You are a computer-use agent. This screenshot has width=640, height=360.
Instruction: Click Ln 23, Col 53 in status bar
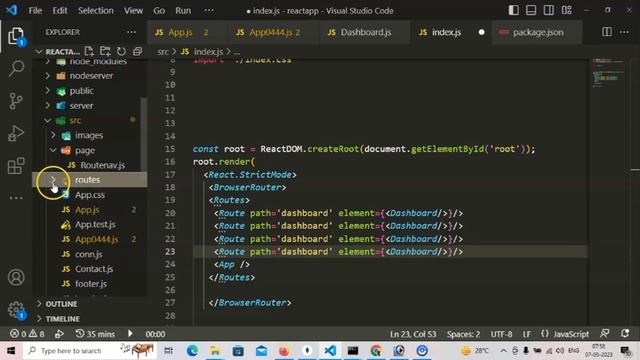[413, 334]
